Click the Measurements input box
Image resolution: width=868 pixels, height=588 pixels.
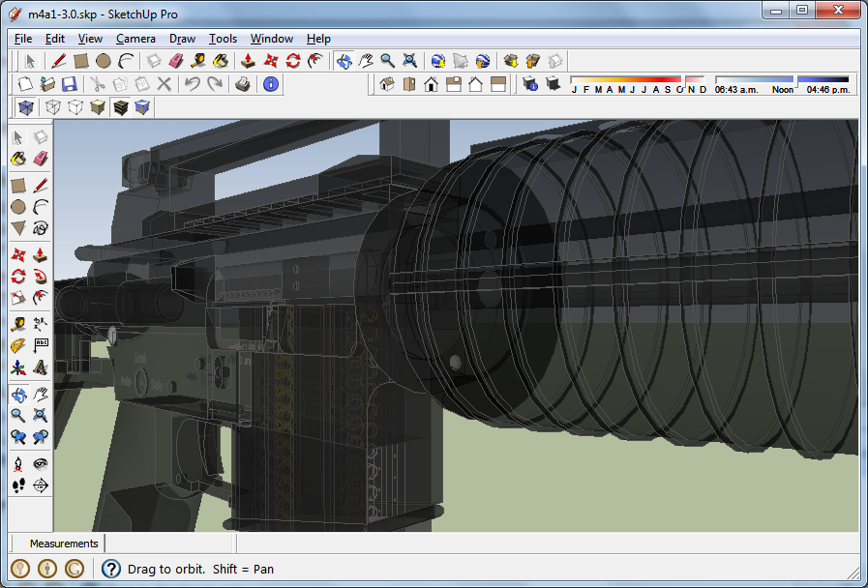170,544
